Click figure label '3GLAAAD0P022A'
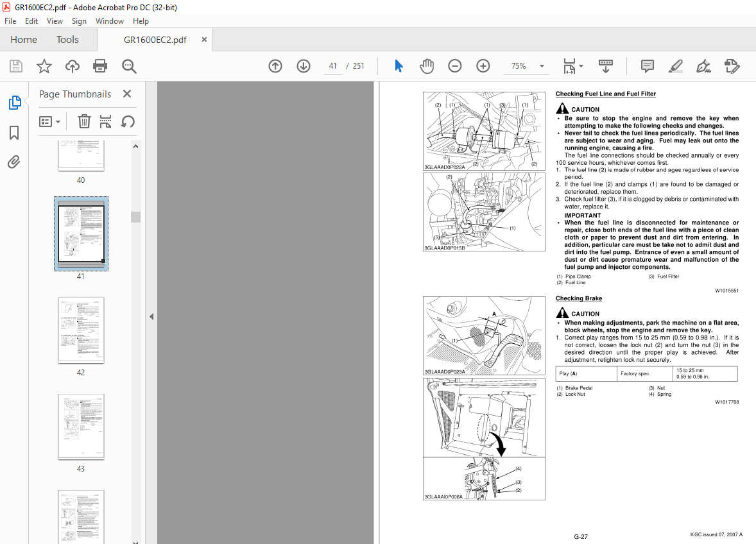 point(445,167)
